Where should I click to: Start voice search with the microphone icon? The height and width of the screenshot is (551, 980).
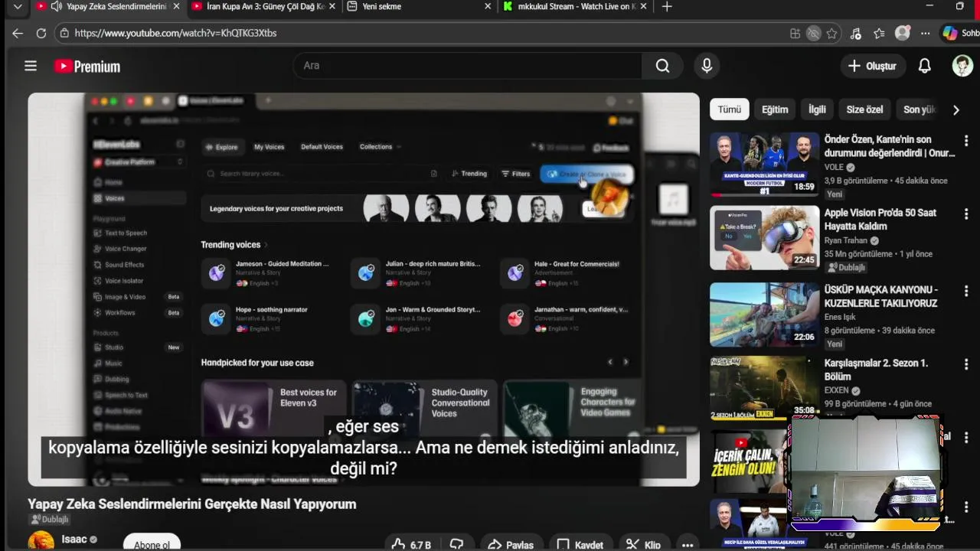(x=707, y=66)
